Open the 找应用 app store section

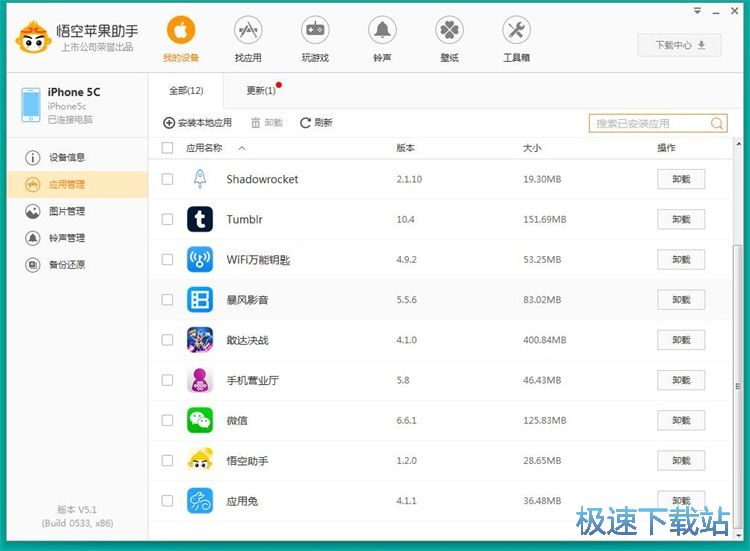[248, 40]
